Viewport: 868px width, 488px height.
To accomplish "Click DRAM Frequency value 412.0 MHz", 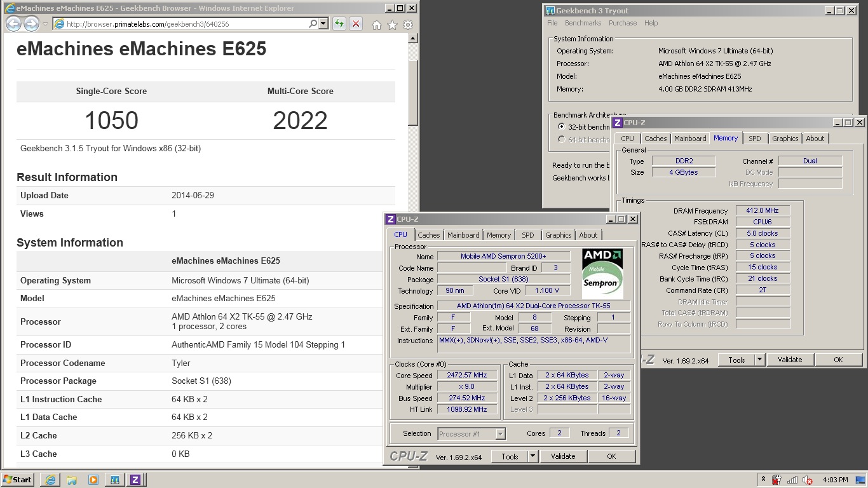I will [x=763, y=210].
